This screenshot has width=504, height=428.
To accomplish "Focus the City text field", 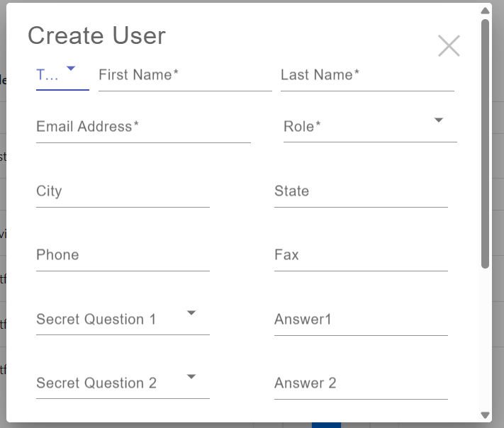I will click(x=122, y=192).
